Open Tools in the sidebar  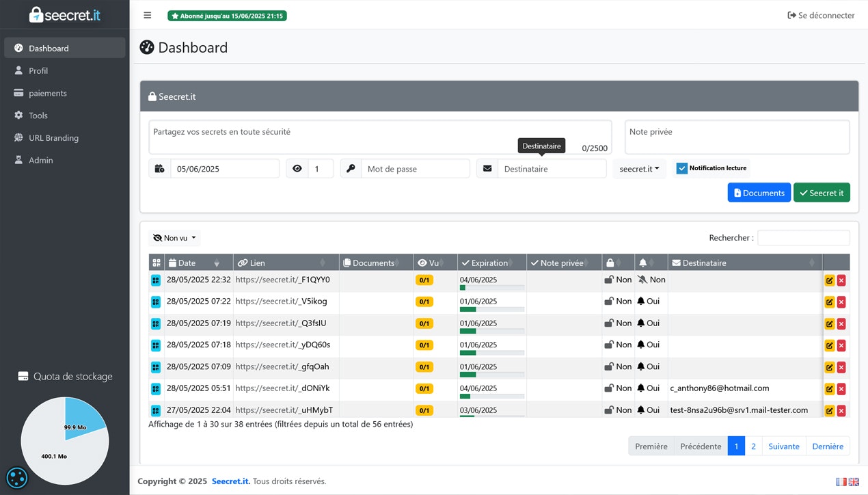65,116
